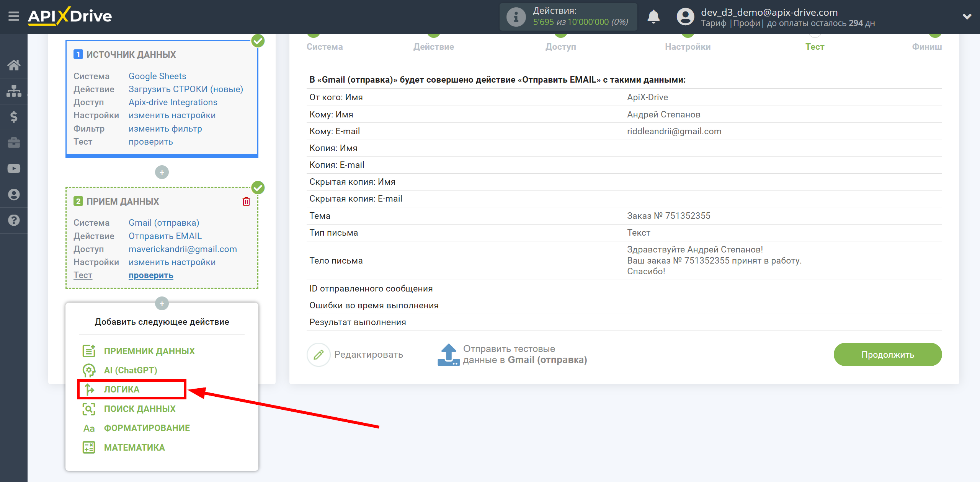Click the data search magnifier icon
Screen dimensions: 980x482
tap(89, 409)
